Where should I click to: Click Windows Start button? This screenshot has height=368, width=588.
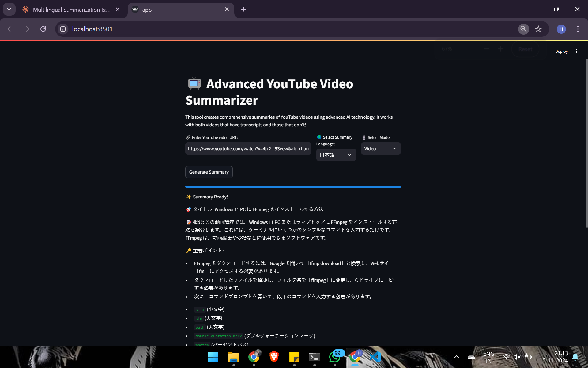(213, 357)
